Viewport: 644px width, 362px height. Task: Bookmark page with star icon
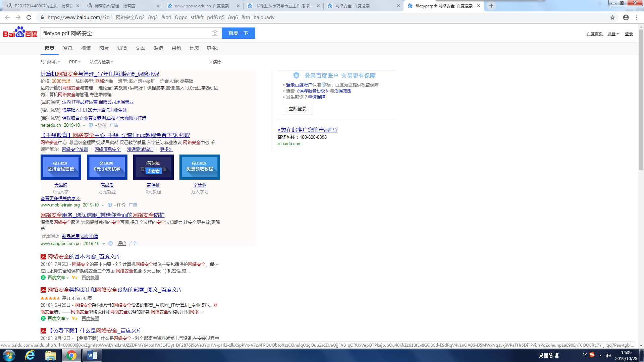coord(612,17)
